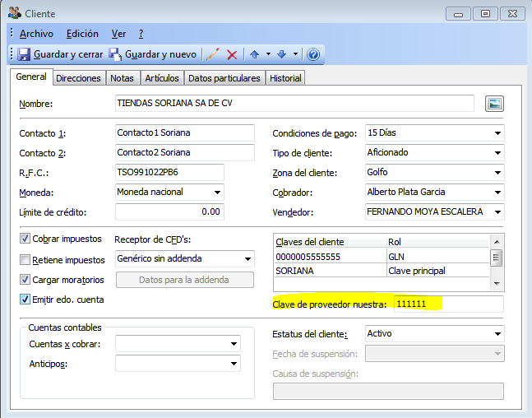
Task: Click the Claves list scrollbar thumb
Action: tap(497, 258)
